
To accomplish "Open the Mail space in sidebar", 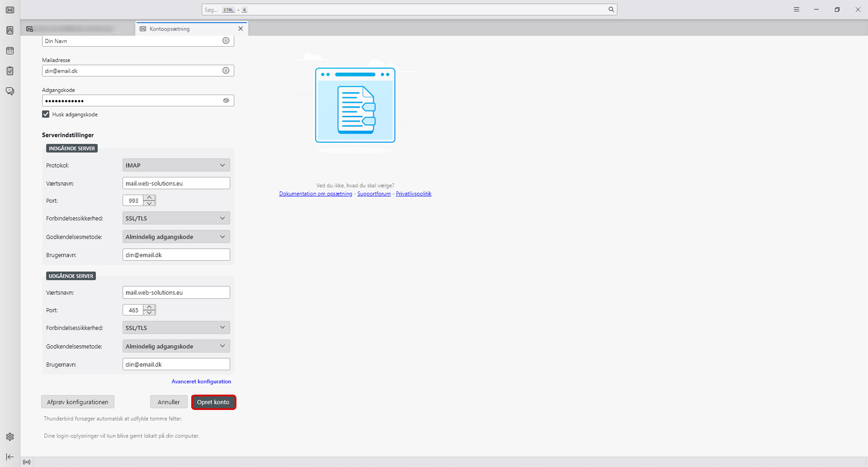I will pos(10,10).
